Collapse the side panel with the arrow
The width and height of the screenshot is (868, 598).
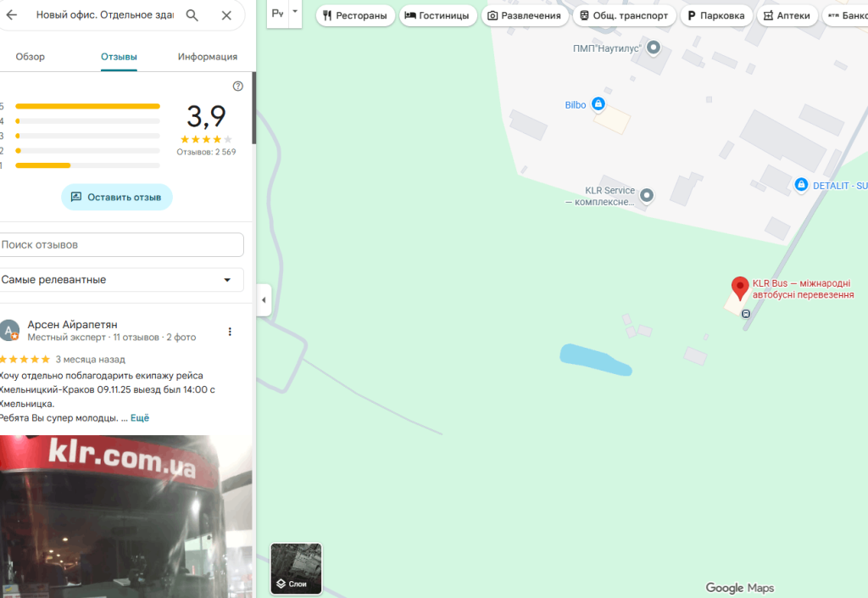click(x=264, y=300)
